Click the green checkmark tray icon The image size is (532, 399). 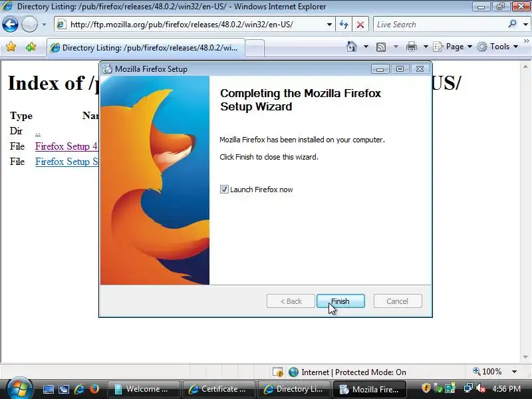pos(439,388)
